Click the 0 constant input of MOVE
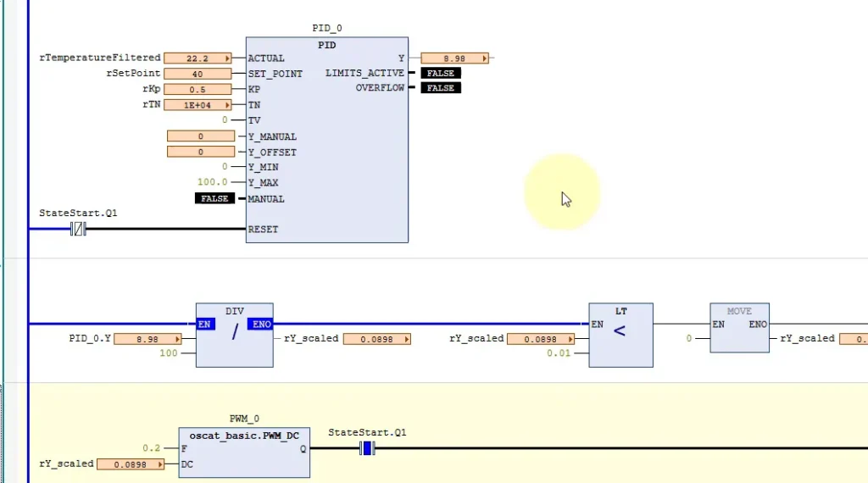 689,338
